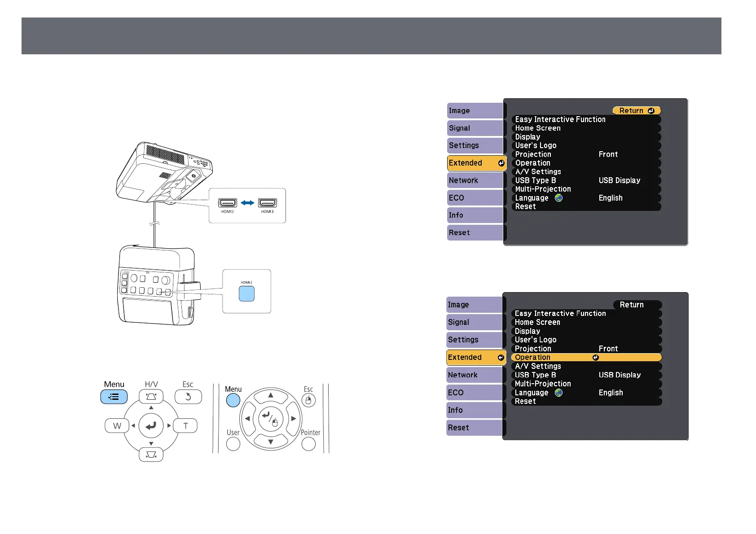Click the down arrow on the remote dial
Image resolution: width=756 pixels, height=534 pixels.
point(271,442)
